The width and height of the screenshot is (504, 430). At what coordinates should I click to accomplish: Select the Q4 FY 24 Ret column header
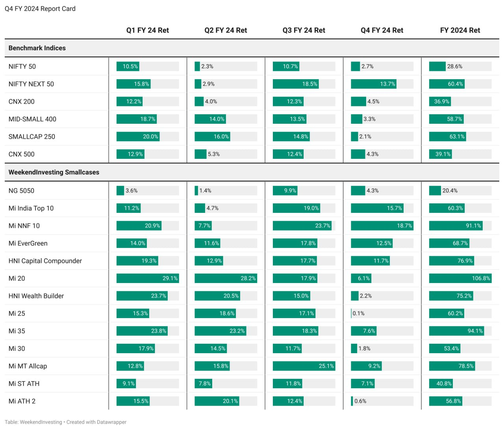(382, 30)
